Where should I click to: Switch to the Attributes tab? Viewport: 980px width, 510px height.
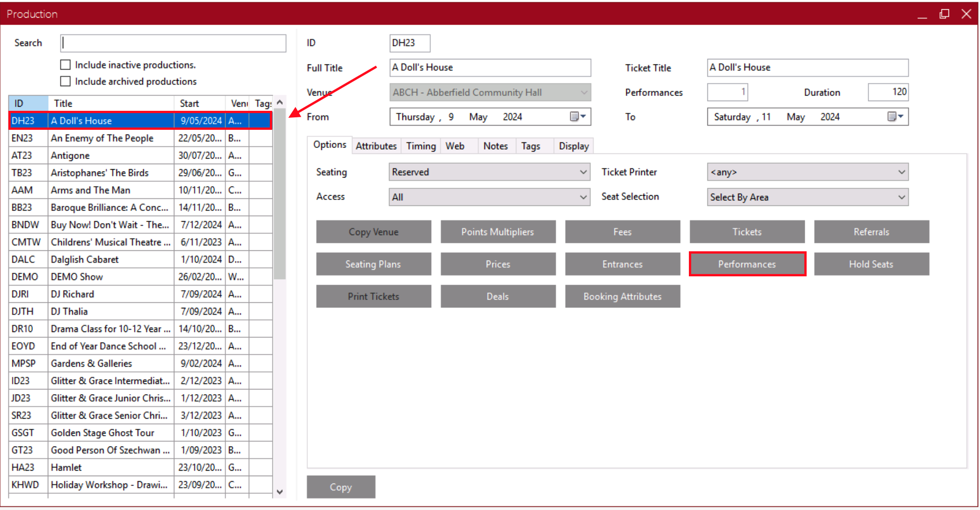coord(376,146)
